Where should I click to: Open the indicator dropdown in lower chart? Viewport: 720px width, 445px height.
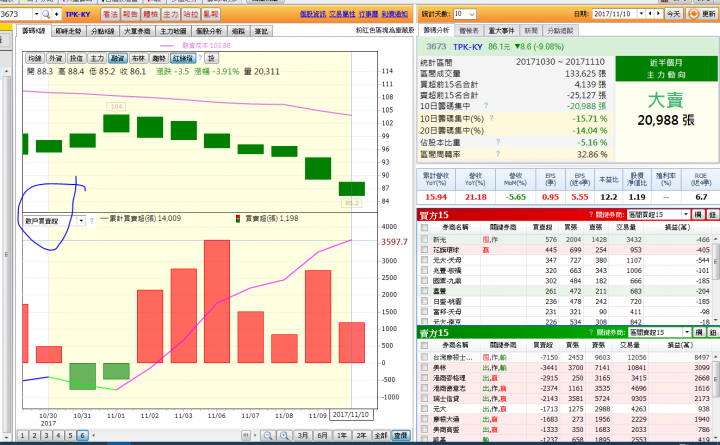coord(81,221)
